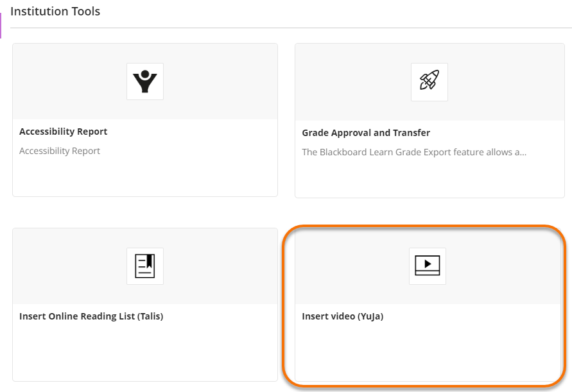
Task: Click the Accessibility Report person icon
Action: (x=145, y=81)
